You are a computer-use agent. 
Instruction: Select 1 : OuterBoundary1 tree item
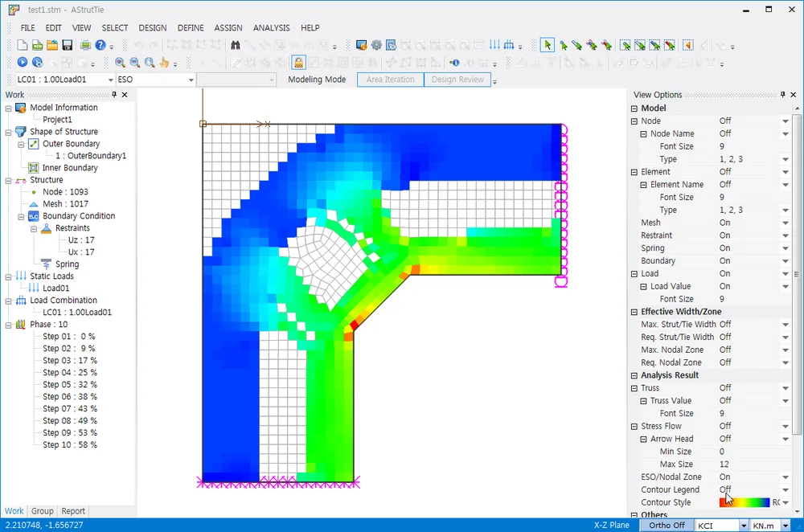91,155
